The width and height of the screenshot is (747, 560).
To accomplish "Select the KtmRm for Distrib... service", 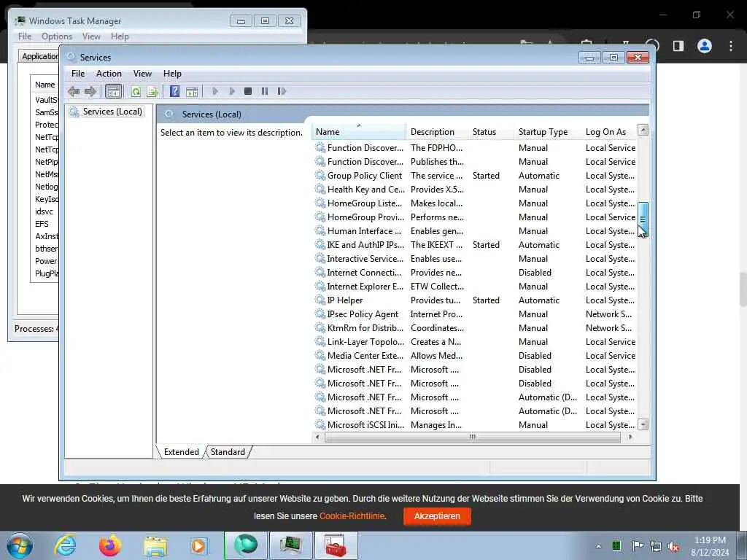I will coord(474,328).
